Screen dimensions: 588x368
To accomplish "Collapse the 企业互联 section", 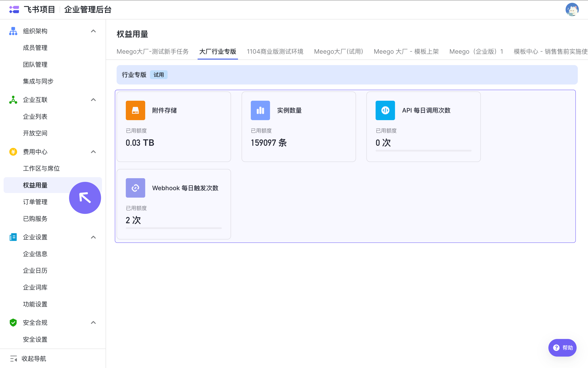I will point(93,100).
